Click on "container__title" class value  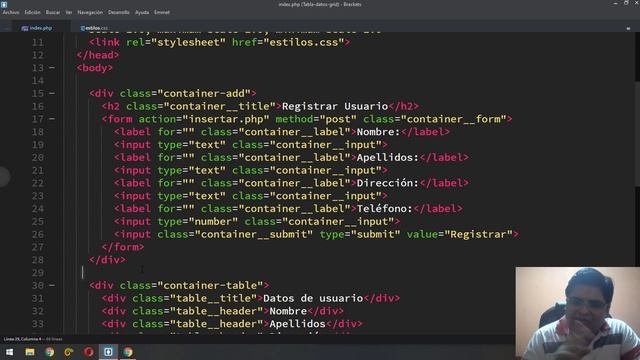[x=222, y=106]
